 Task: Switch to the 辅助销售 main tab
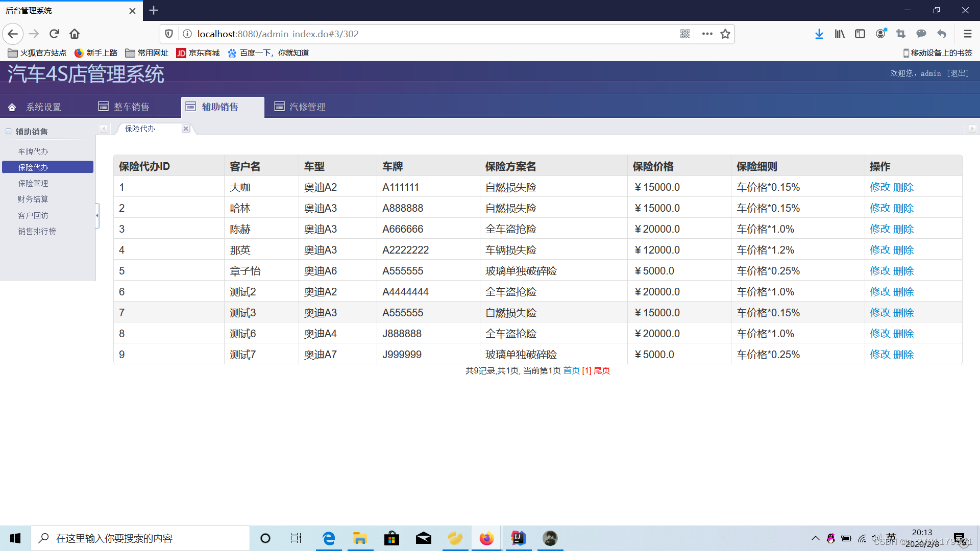tap(223, 107)
